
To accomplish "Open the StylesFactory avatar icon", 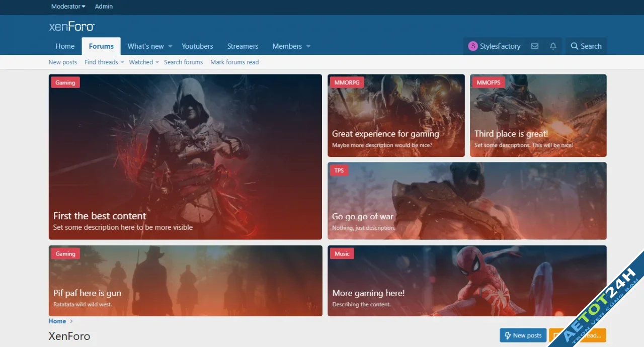I will coord(472,46).
